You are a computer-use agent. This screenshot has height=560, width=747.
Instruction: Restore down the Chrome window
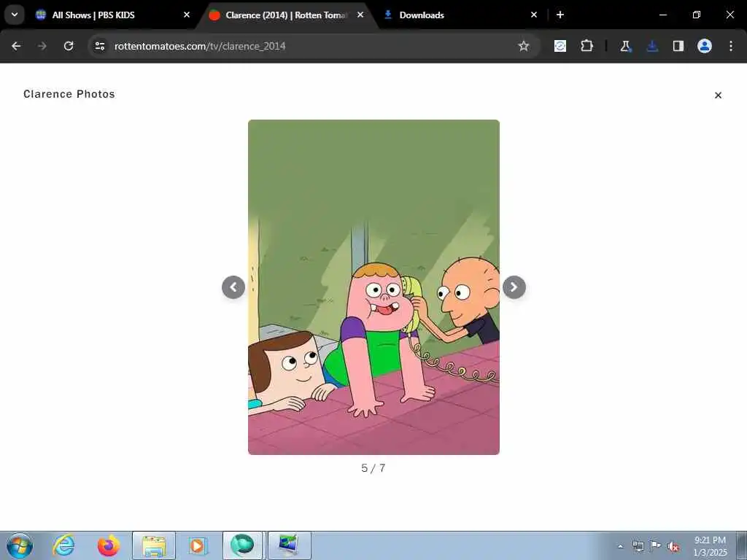pyautogui.click(x=697, y=15)
